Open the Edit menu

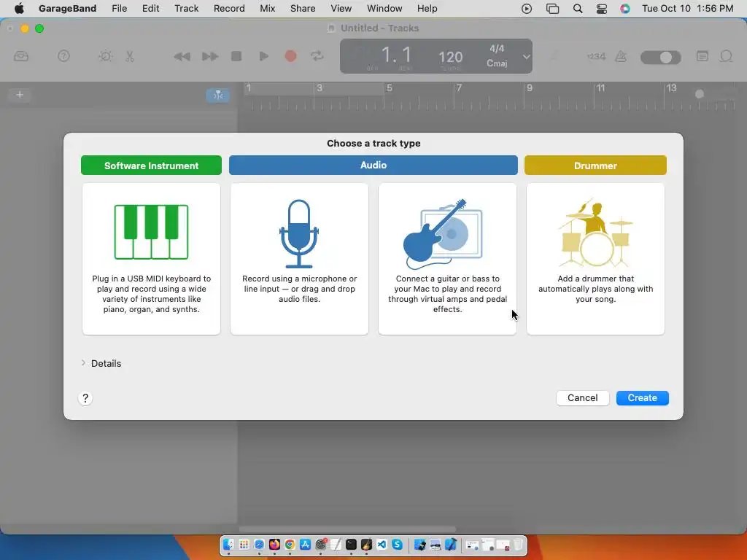coord(150,8)
